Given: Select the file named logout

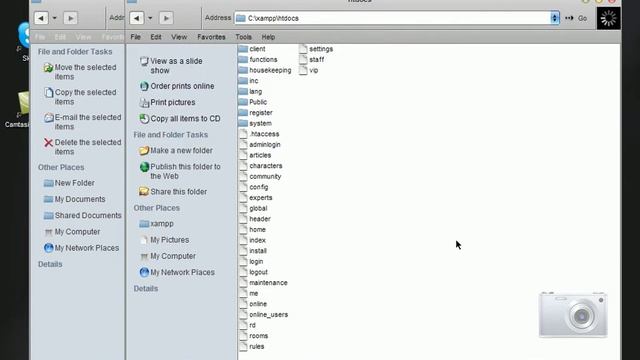Looking at the screenshot, I should pos(258,272).
